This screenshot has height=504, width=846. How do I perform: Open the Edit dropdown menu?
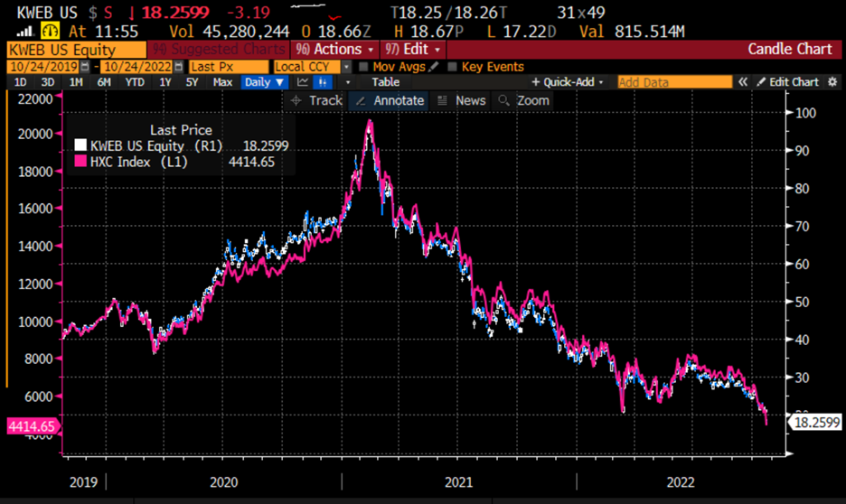click(x=413, y=50)
